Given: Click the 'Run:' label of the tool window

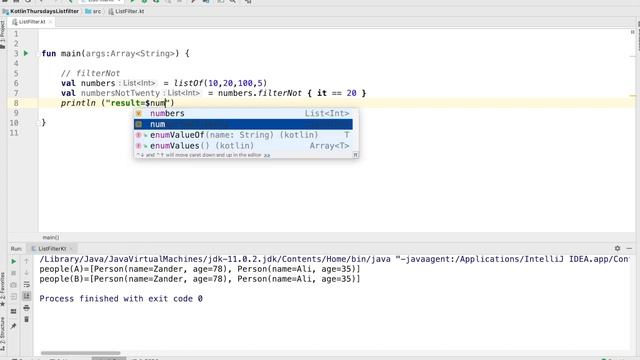Looking at the screenshot, I should pos(16,249).
